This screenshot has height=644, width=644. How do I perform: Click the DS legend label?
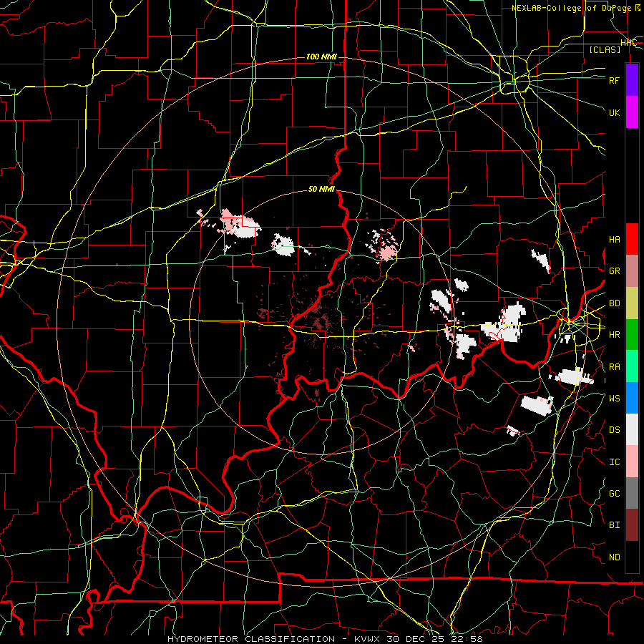tap(615, 430)
